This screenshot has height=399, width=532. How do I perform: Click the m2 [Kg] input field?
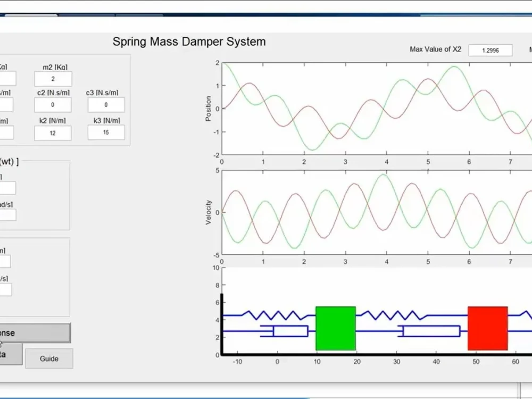coord(54,78)
